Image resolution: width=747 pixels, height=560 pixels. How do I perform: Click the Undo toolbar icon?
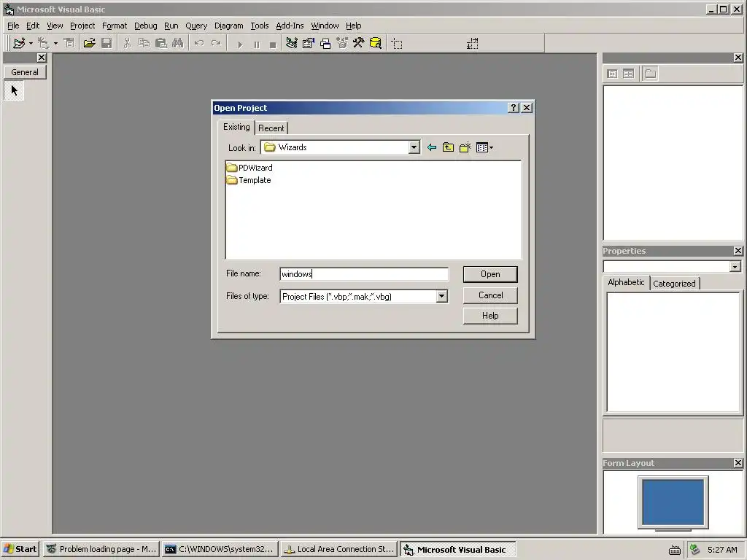coord(198,43)
